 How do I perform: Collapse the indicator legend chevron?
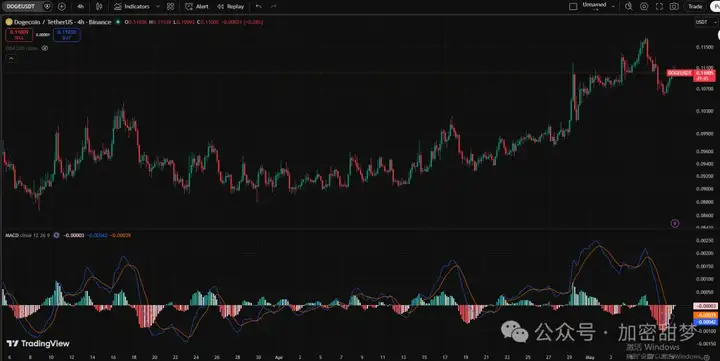[11, 58]
